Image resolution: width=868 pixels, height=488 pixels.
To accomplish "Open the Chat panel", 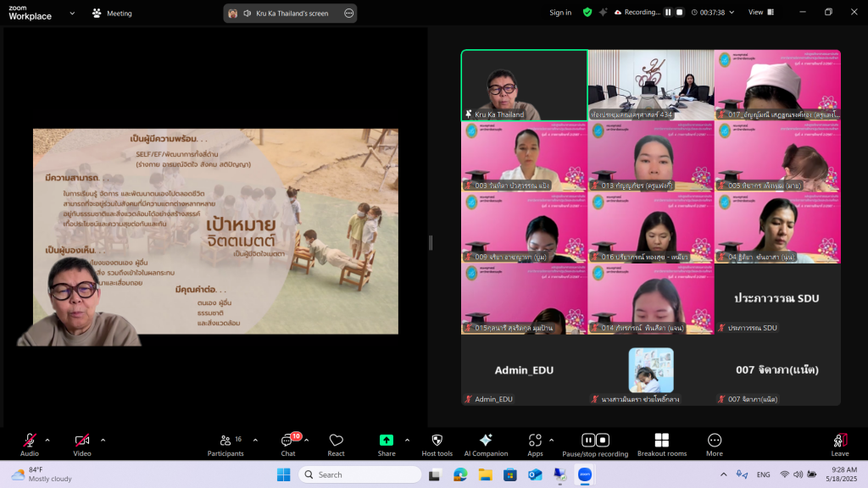I will pos(288,441).
